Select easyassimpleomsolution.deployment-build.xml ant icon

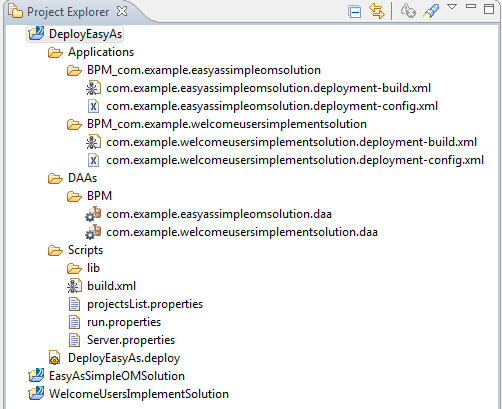point(93,88)
